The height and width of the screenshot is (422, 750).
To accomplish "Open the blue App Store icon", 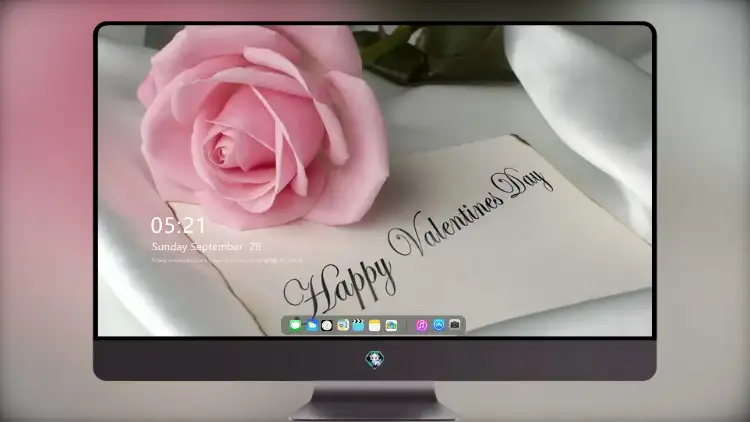I will pos(439,325).
